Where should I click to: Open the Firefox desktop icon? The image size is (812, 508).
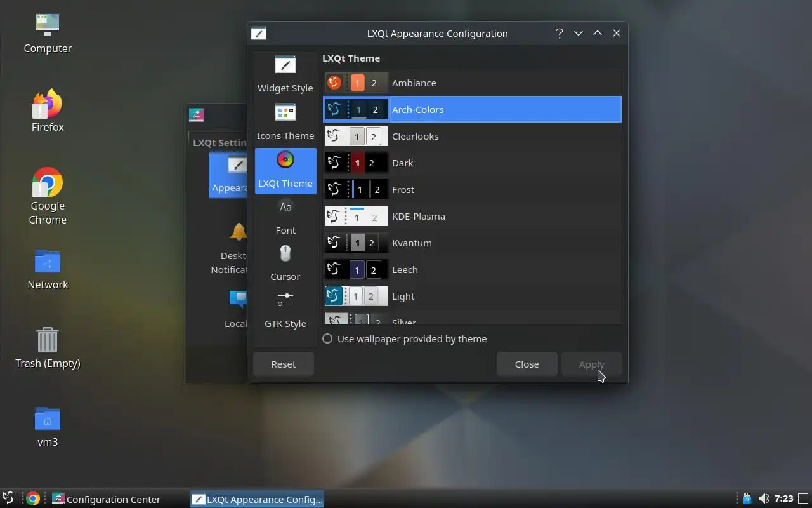(48, 112)
